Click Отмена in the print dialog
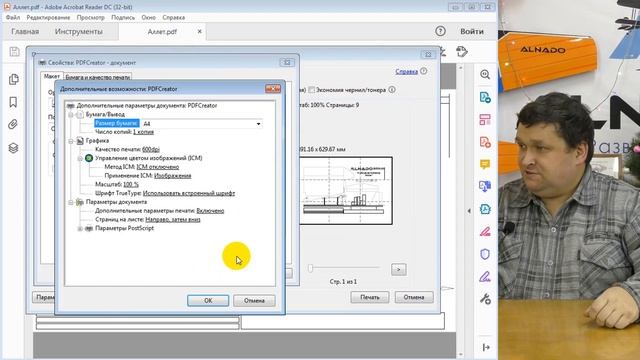The width and height of the screenshot is (640, 360). pos(414,297)
